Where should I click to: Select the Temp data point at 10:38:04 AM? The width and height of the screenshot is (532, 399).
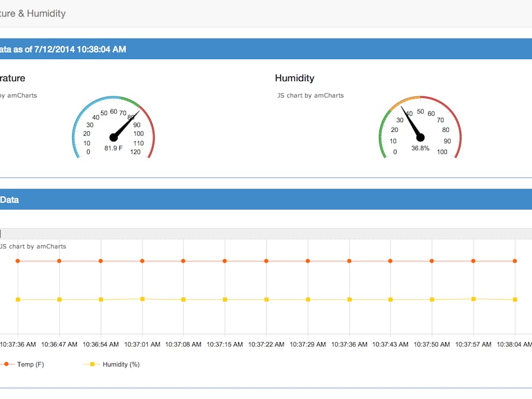coord(515,261)
